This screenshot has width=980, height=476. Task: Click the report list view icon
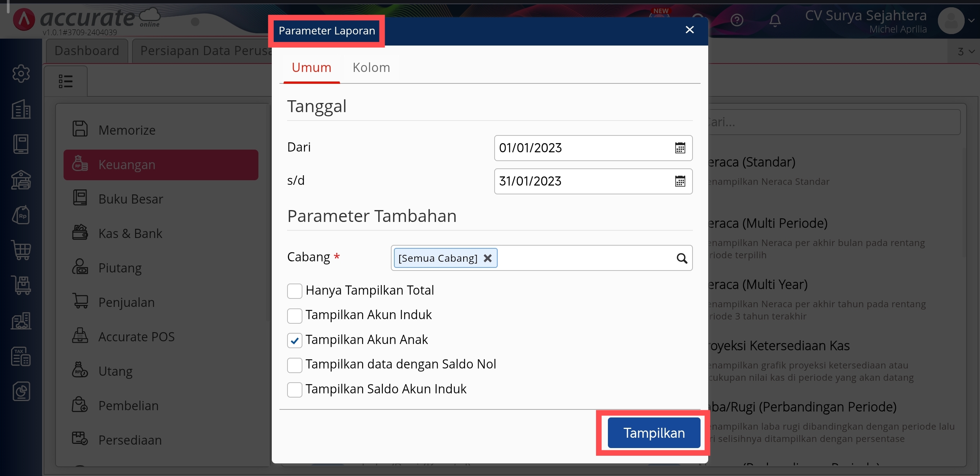[65, 81]
